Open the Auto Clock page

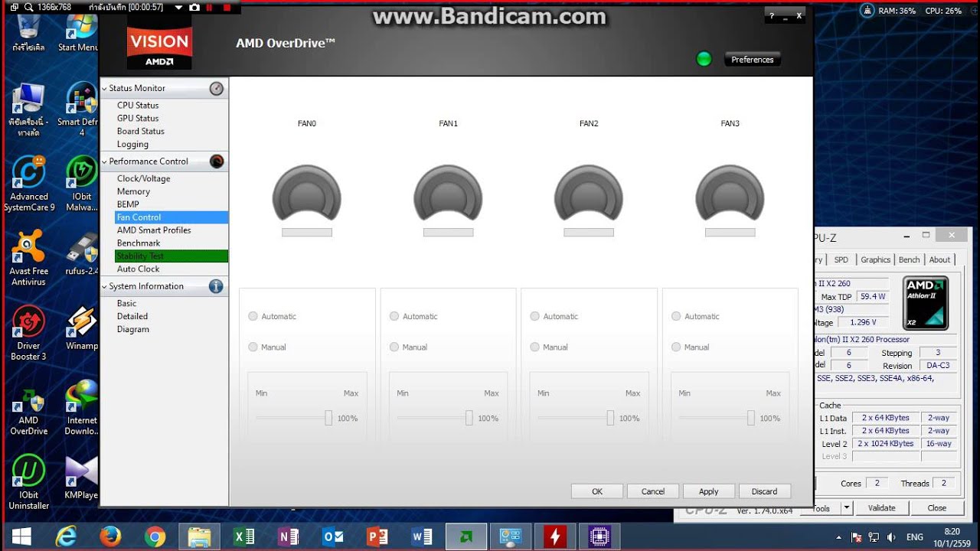point(139,269)
